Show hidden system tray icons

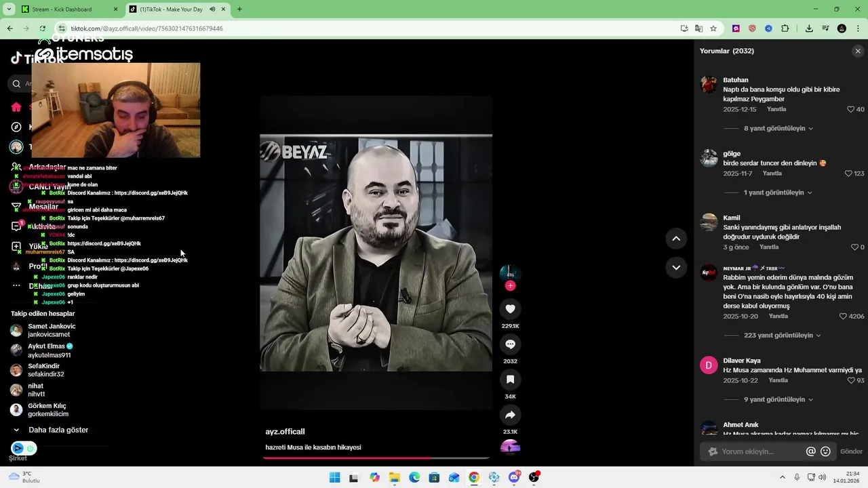pyautogui.click(x=782, y=477)
